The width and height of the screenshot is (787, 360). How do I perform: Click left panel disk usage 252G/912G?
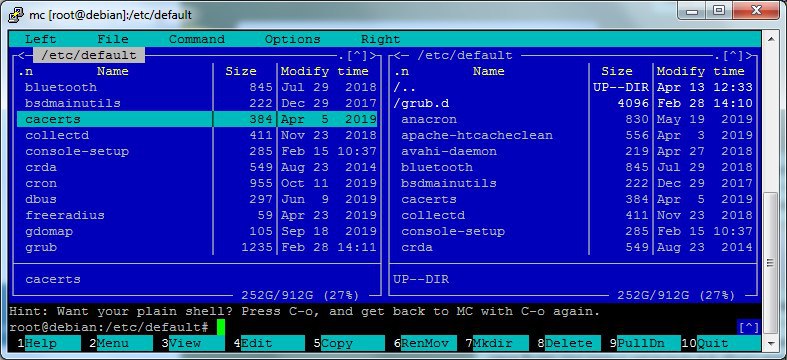[x=301, y=295]
